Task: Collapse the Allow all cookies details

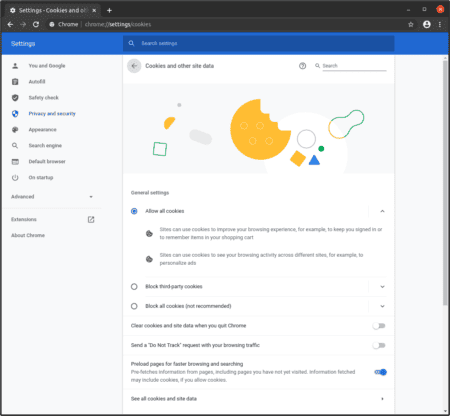Action: coord(382,211)
